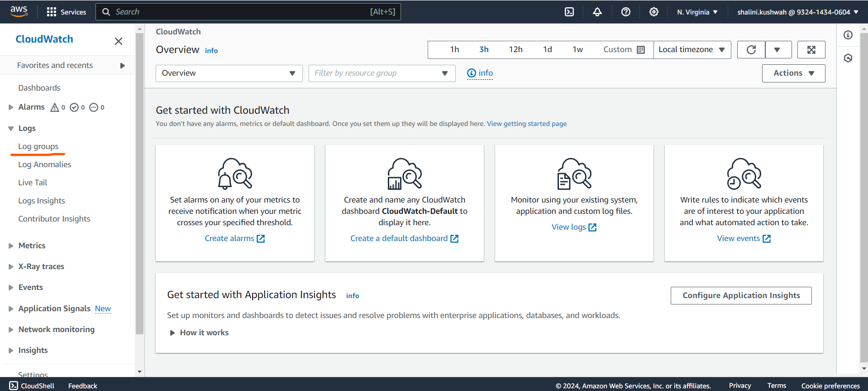Click the OK alarms checkmark icon
868x391 pixels.
coord(74,107)
